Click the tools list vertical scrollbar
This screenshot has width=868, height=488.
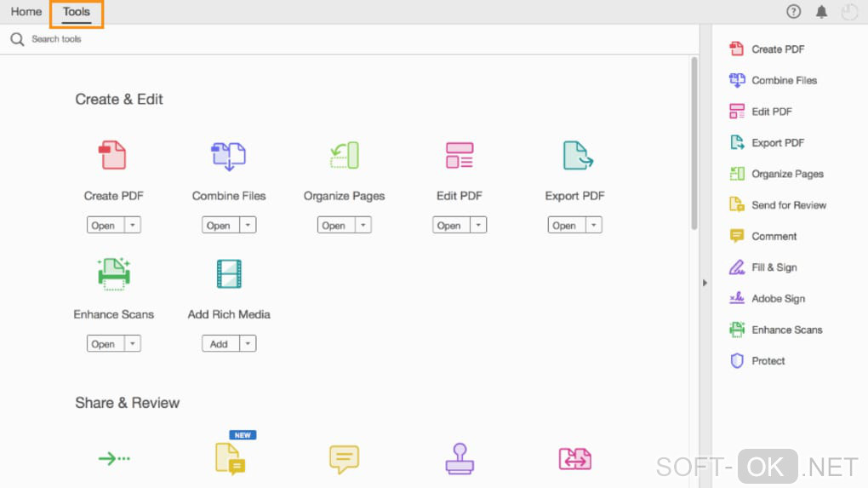[x=694, y=143]
